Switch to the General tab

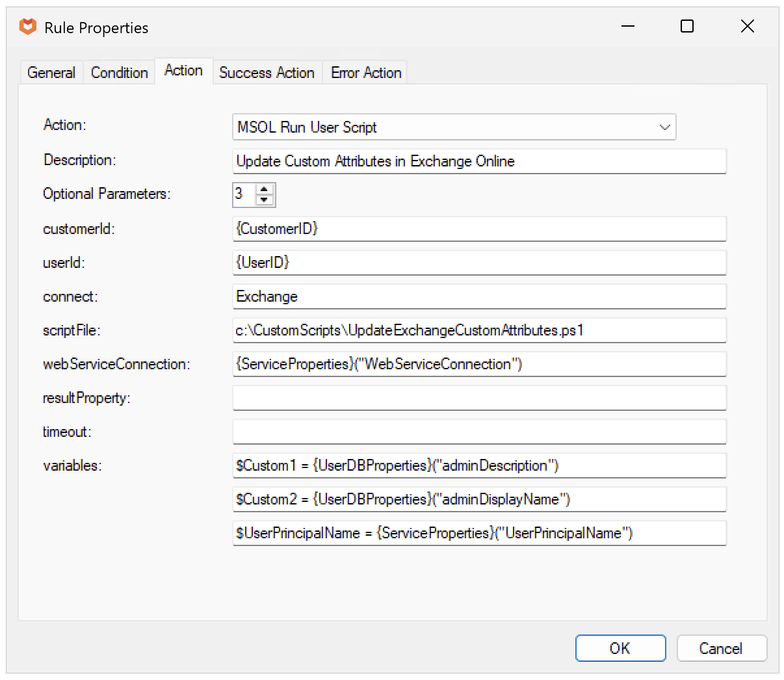(x=51, y=73)
